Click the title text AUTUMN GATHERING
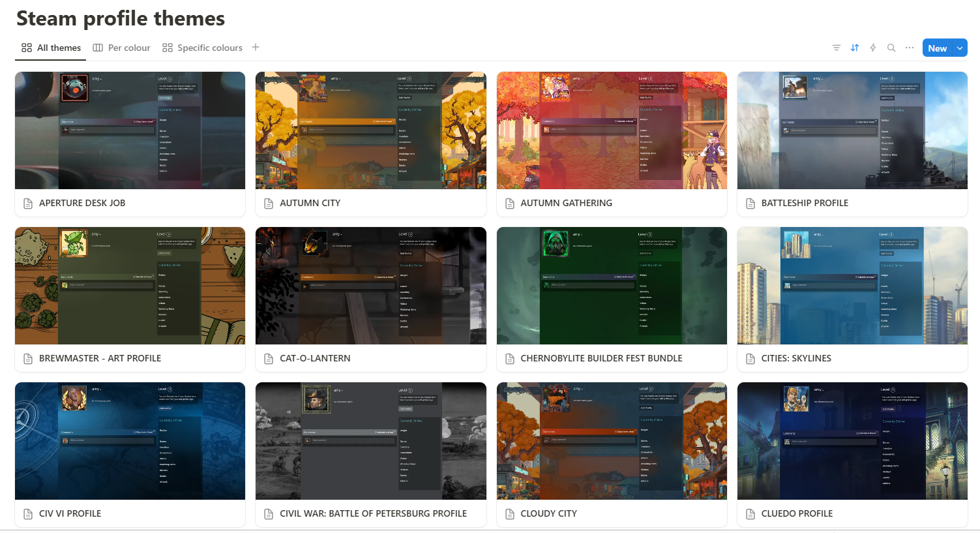This screenshot has width=980, height=533. pos(567,203)
